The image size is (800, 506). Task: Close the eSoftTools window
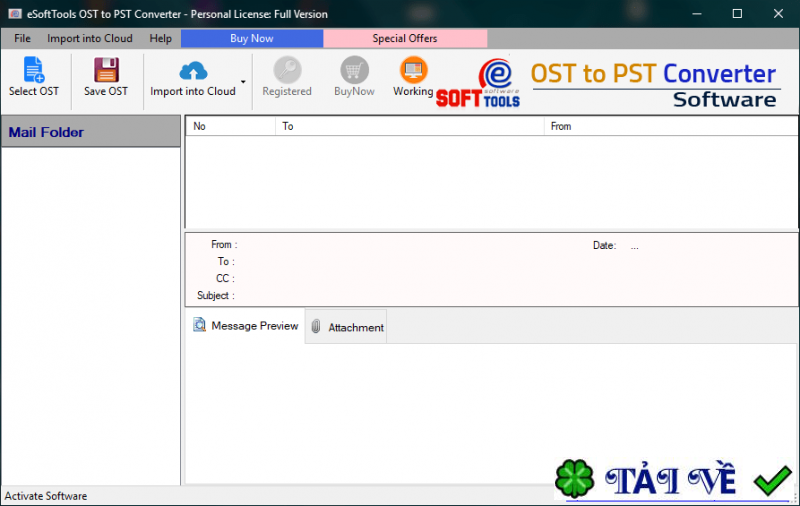pyautogui.click(x=778, y=14)
